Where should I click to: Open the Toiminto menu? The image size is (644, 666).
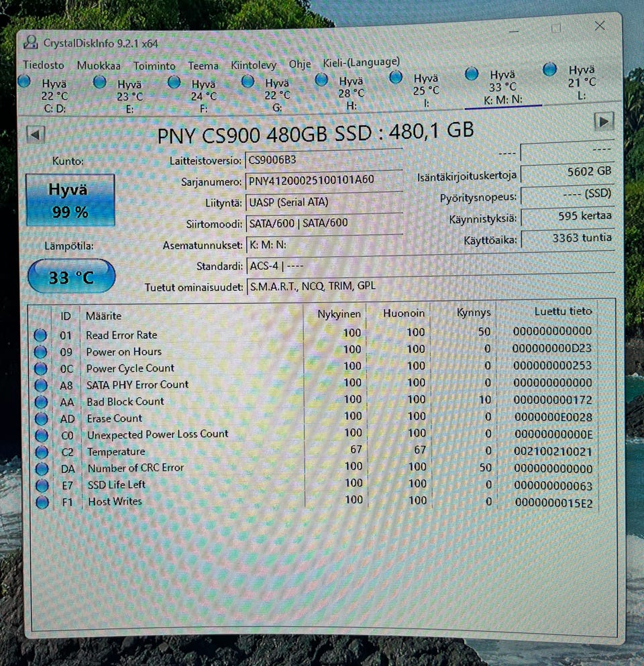coord(154,66)
